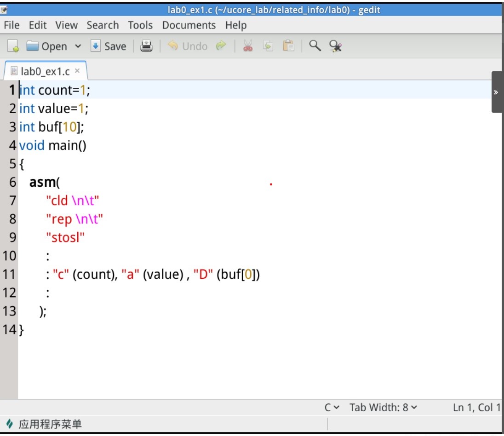Screen dimensions: 504x436
Task: Cut the selected text
Action: [x=247, y=46]
